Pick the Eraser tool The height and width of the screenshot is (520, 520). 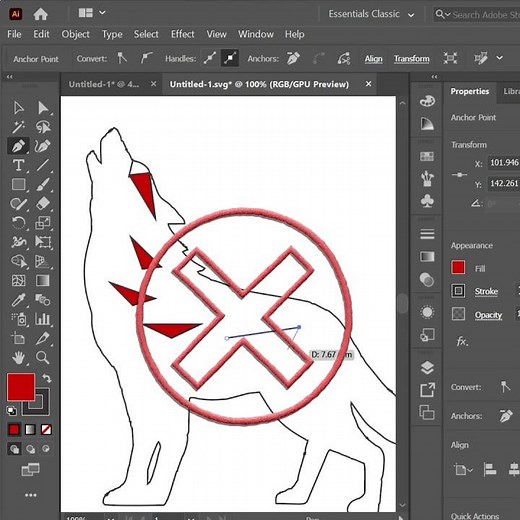click(x=43, y=204)
